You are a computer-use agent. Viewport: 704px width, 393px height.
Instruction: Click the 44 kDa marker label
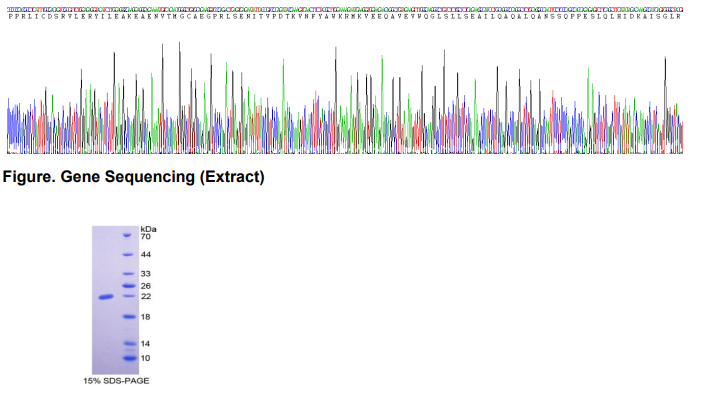(145, 255)
